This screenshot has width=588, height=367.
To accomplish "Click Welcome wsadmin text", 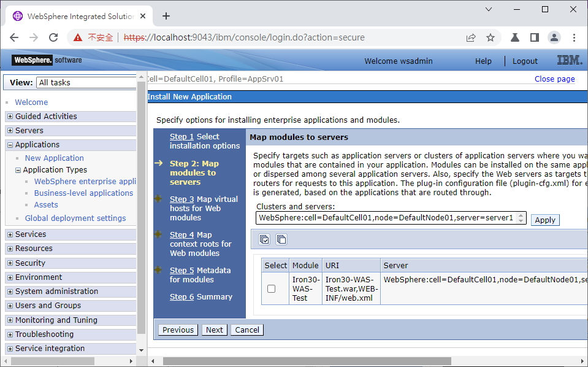I will tap(399, 61).
